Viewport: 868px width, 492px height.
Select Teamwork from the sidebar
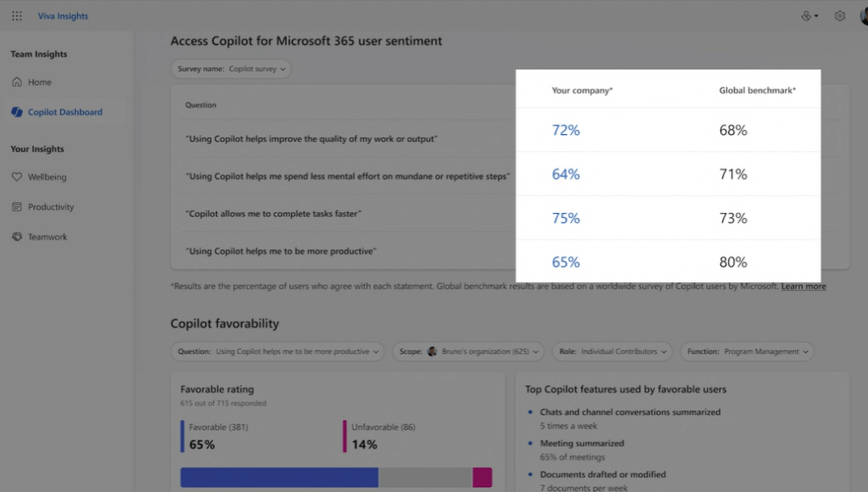48,237
